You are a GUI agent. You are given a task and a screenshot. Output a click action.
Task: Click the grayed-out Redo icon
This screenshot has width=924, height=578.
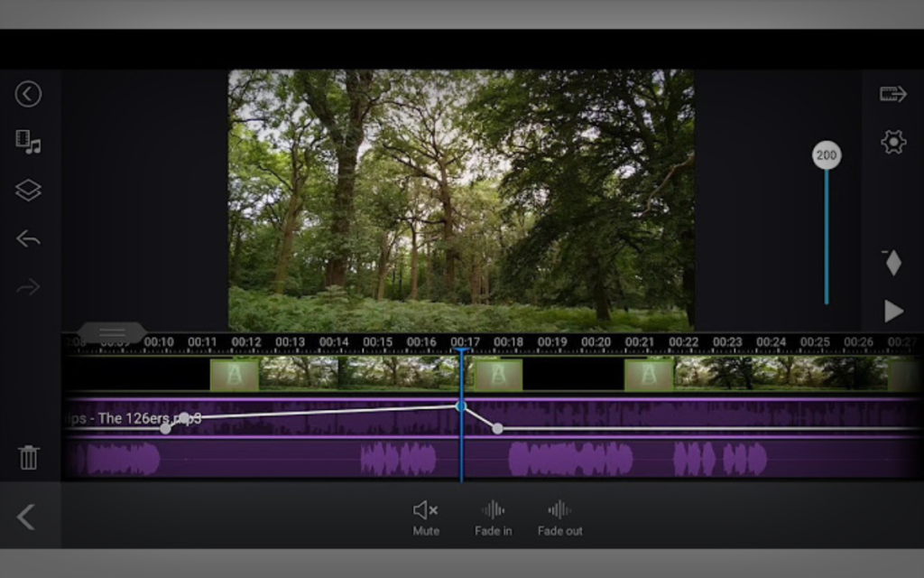[x=28, y=286]
